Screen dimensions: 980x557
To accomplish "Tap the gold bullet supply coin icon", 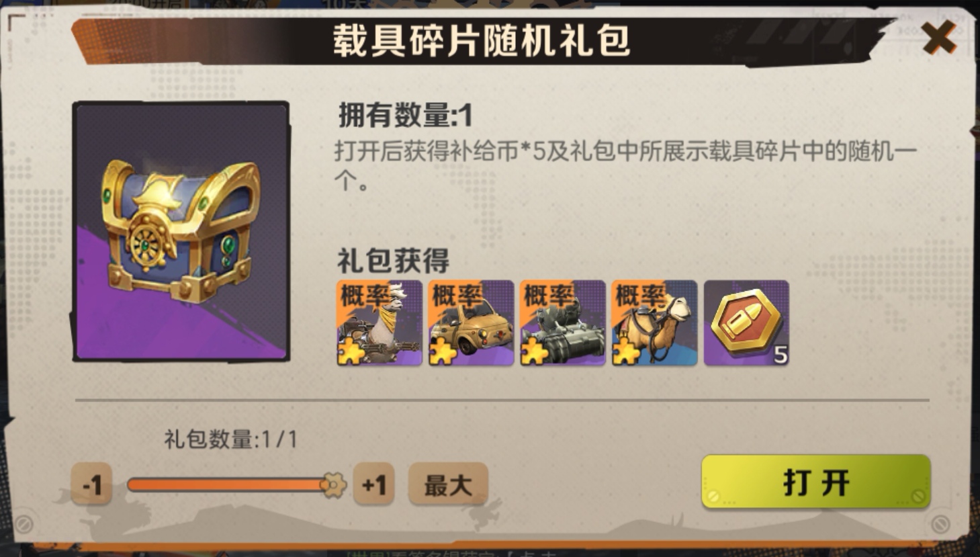I will [x=746, y=323].
